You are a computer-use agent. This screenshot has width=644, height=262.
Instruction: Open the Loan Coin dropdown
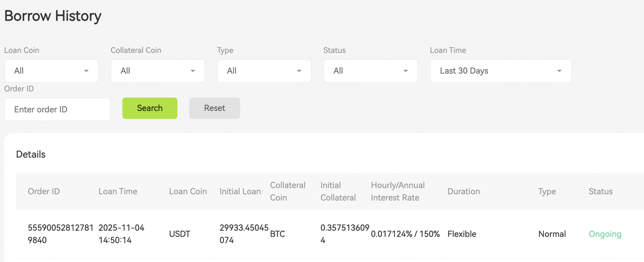(51, 71)
